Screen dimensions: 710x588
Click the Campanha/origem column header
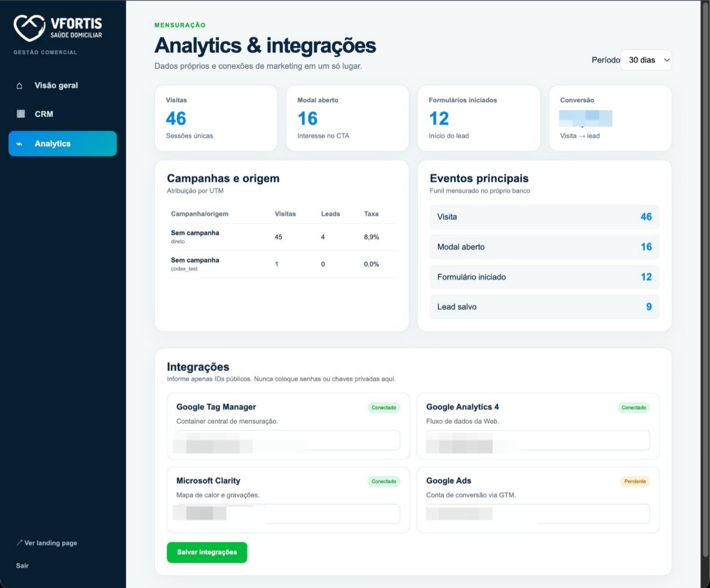click(x=200, y=214)
